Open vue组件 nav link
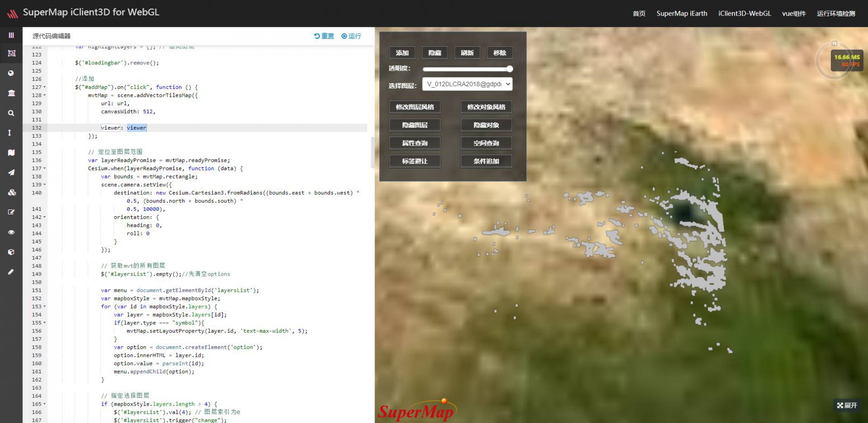868x423 pixels. [794, 14]
